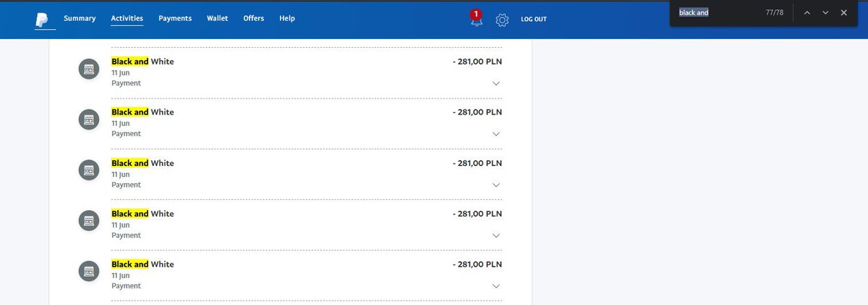Close the find bar

click(843, 12)
